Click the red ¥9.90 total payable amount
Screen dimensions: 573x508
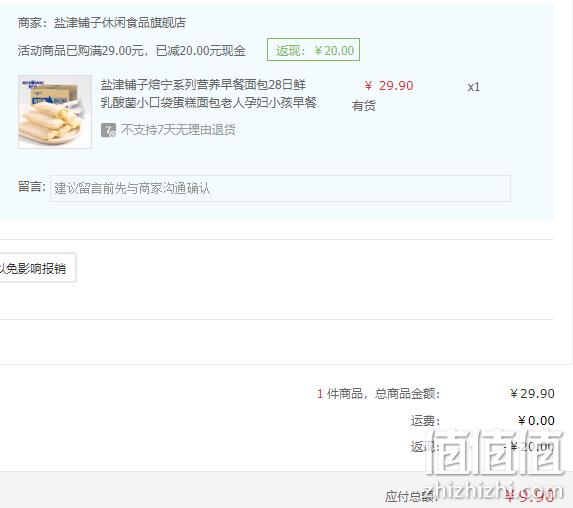tap(530, 496)
